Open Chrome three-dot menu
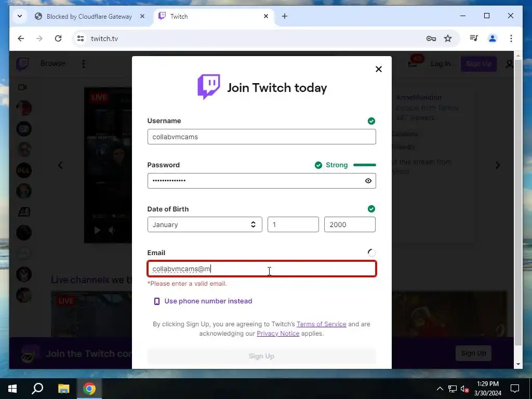This screenshot has height=399, width=532. (x=511, y=38)
